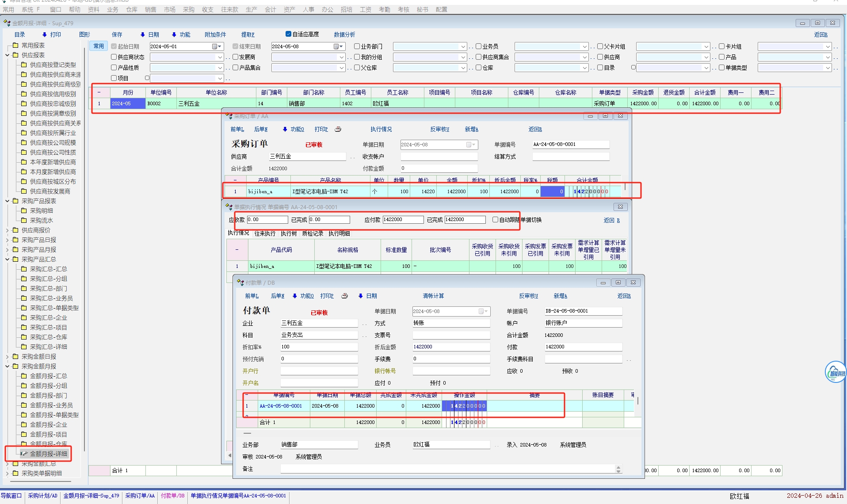Enable the 业务部门 filter checkbox

tap(357, 46)
